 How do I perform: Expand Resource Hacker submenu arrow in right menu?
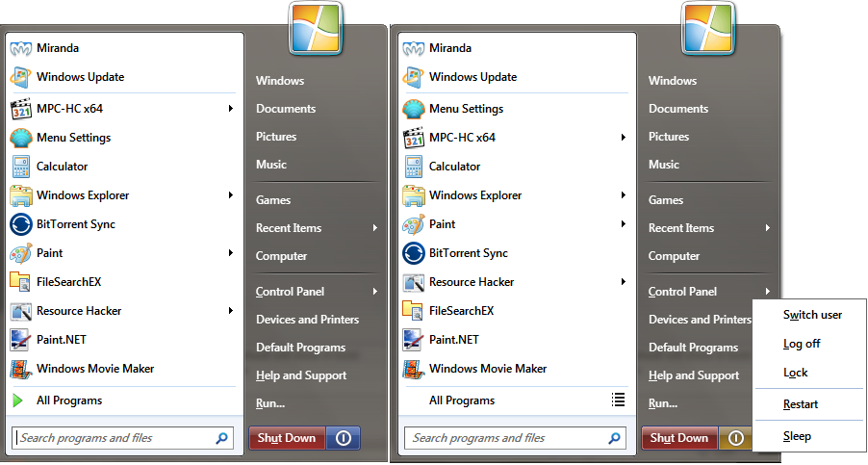point(624,282)
